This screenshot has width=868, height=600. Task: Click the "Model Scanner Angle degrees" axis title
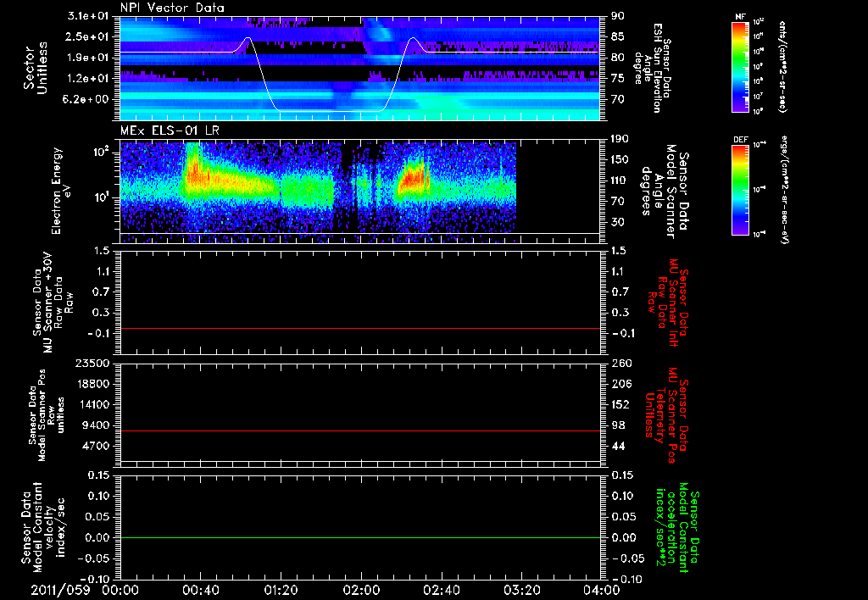tap(665, 192)
